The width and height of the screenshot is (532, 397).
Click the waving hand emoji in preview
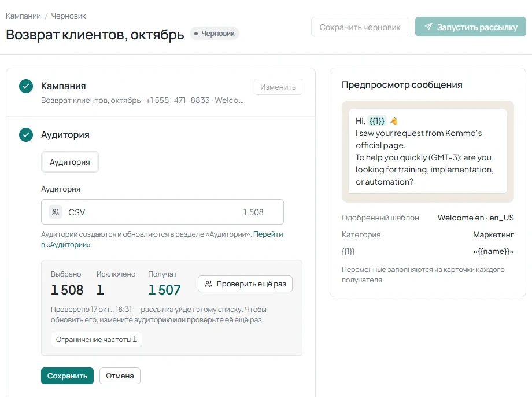click(x=394, y=121)
